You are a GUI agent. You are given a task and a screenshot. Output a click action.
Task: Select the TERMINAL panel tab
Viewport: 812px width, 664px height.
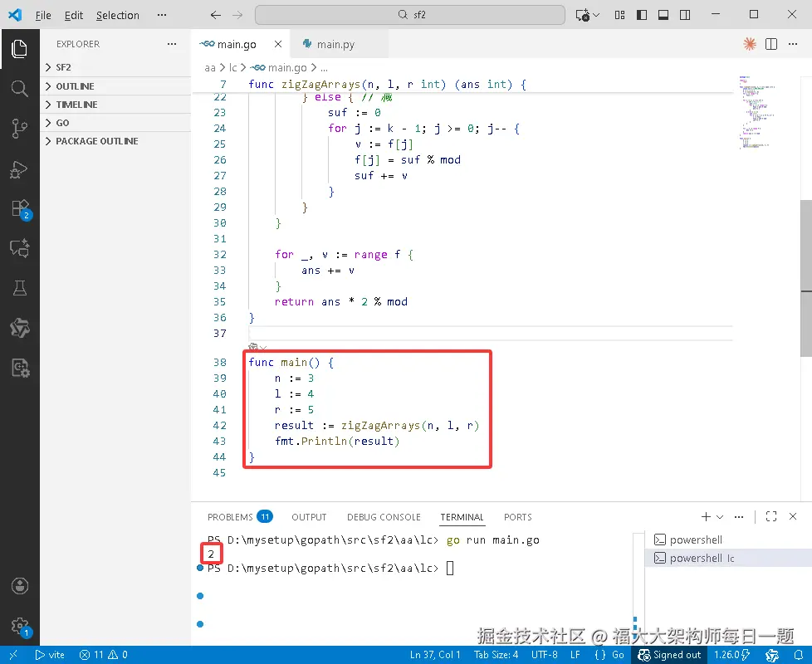point(462,516)
